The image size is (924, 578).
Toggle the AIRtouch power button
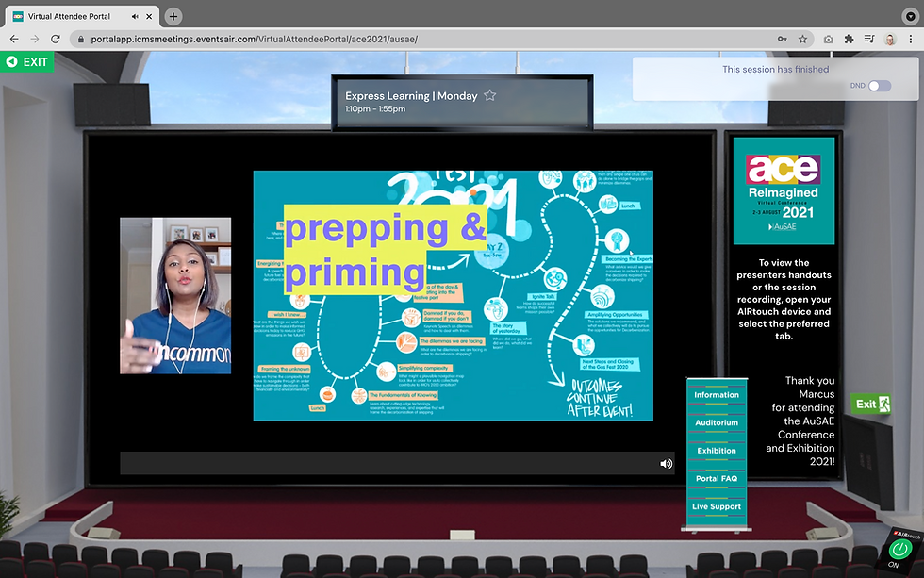(x=899, y=550)
